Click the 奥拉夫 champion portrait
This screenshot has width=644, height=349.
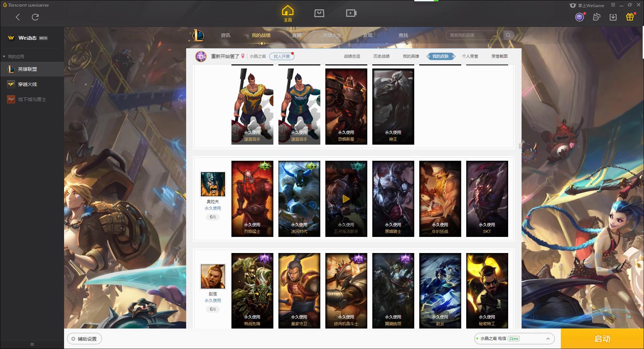coord(213,184)
